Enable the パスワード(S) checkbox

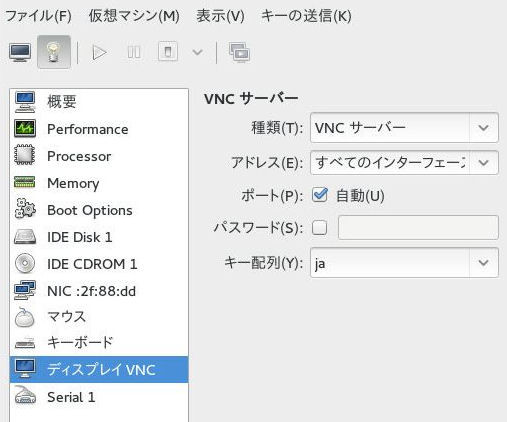(319, 228)
